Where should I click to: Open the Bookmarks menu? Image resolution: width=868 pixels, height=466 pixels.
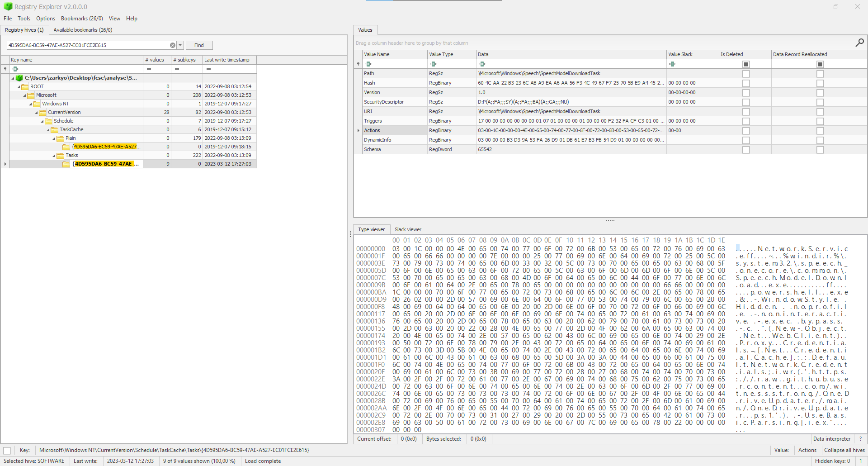point(82,19)
